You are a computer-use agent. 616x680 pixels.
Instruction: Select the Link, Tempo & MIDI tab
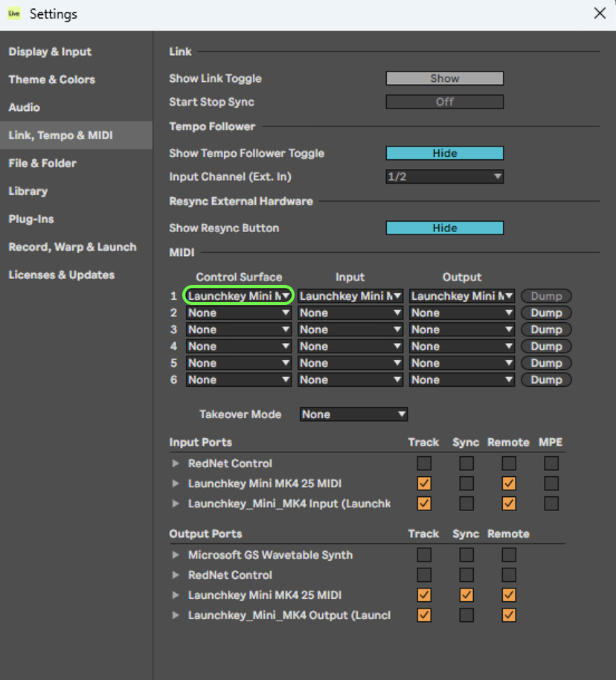pos(76,135)
